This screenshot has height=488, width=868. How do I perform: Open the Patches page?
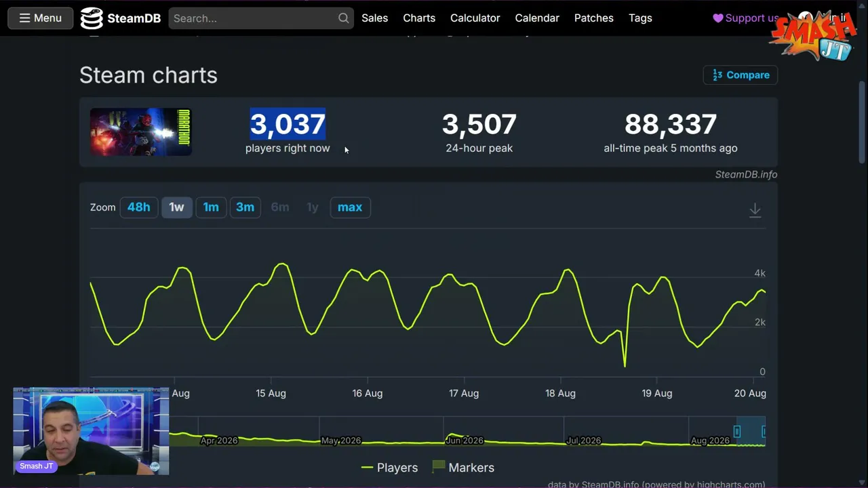(594, 18)
